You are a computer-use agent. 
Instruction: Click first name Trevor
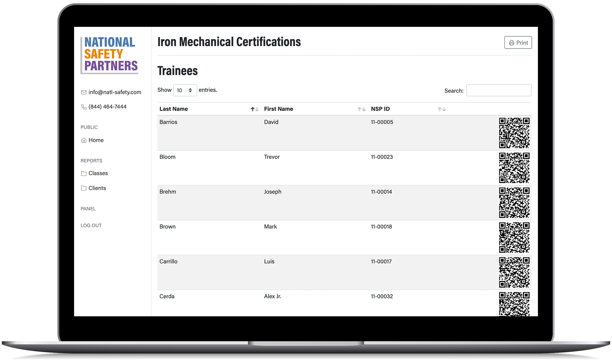click(x=272, y=157)
